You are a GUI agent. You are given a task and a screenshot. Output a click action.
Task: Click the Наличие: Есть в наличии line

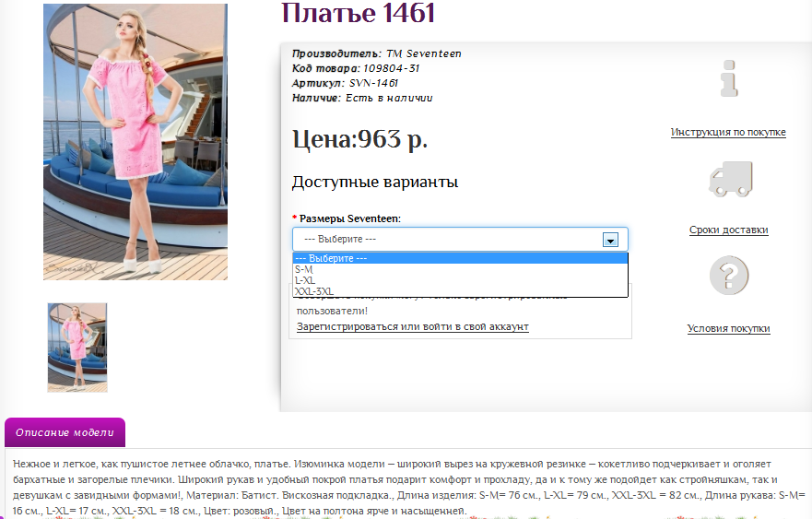(362, 98)
